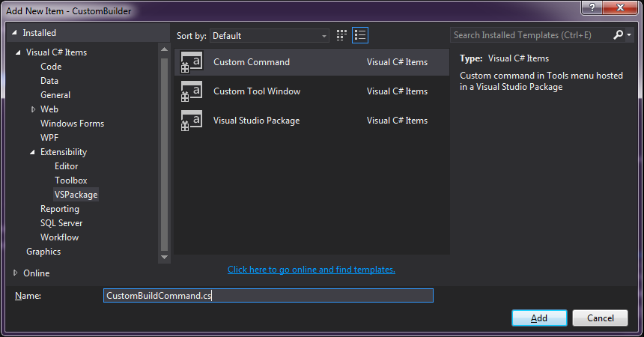Select the Reporting category
Screen dimensions: 644x337
pos(60,209)
